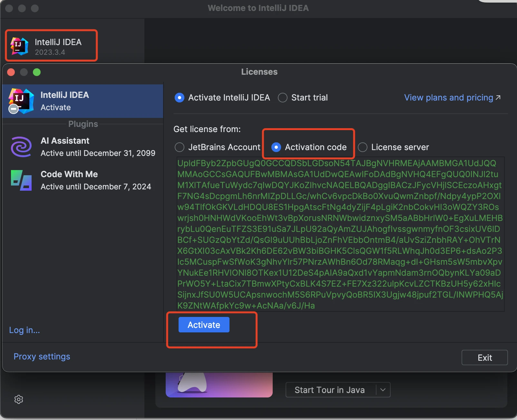
Task: Choose the License server radio option
Action: [363, 147]
